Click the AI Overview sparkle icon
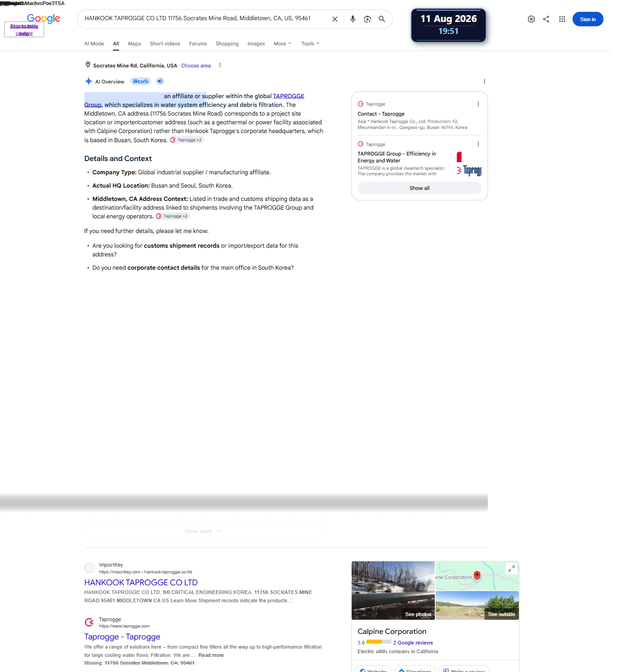This screenshot has width=618, height=672. coord(88,82)
